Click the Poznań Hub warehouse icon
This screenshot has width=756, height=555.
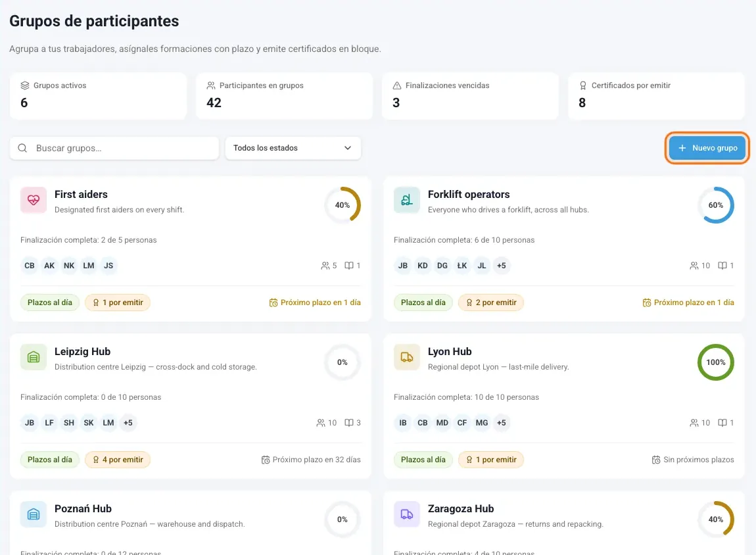click(34, 514)
